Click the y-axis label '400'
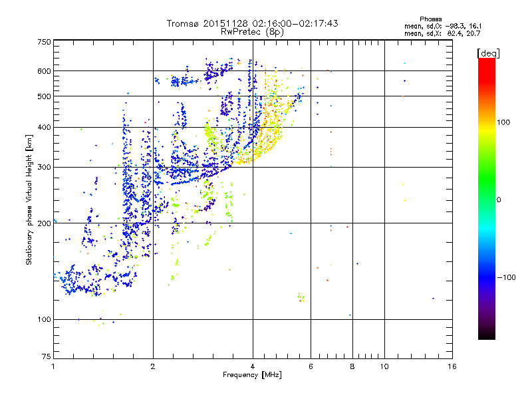The height and width of the screenshot is (399, 532). (44, 128)
